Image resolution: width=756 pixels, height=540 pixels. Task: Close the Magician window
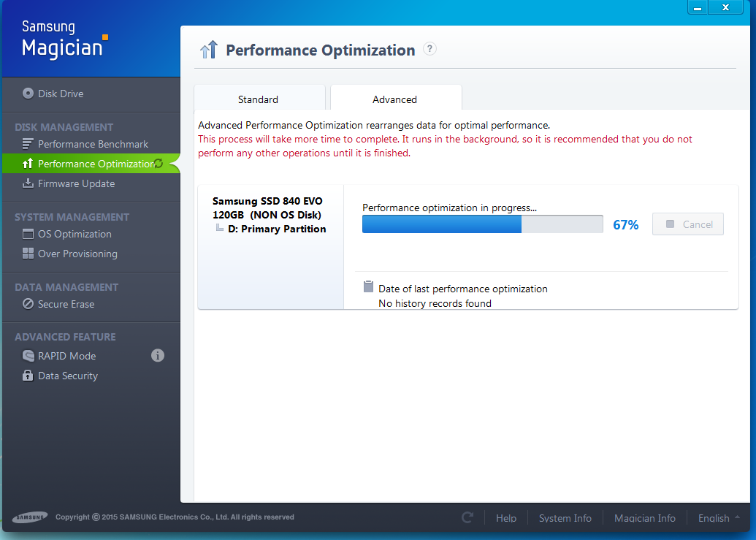725,7
